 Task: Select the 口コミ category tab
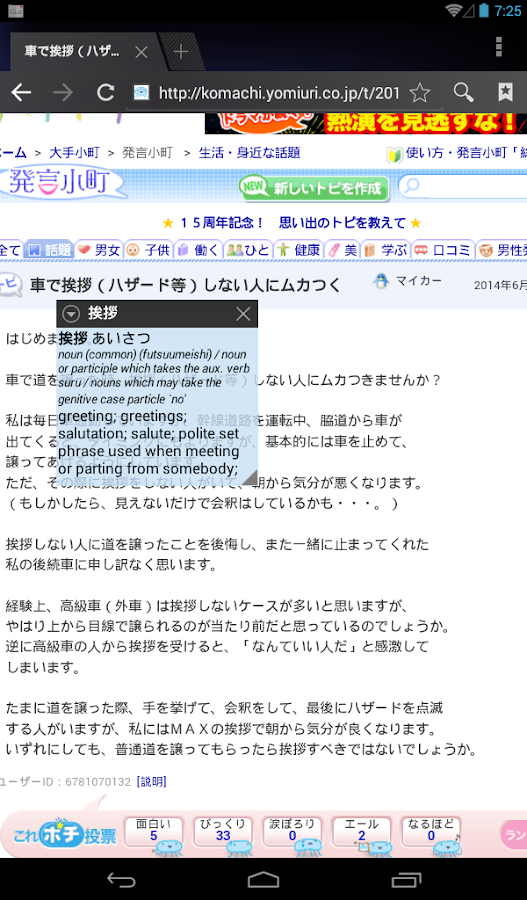pos(443,250)
